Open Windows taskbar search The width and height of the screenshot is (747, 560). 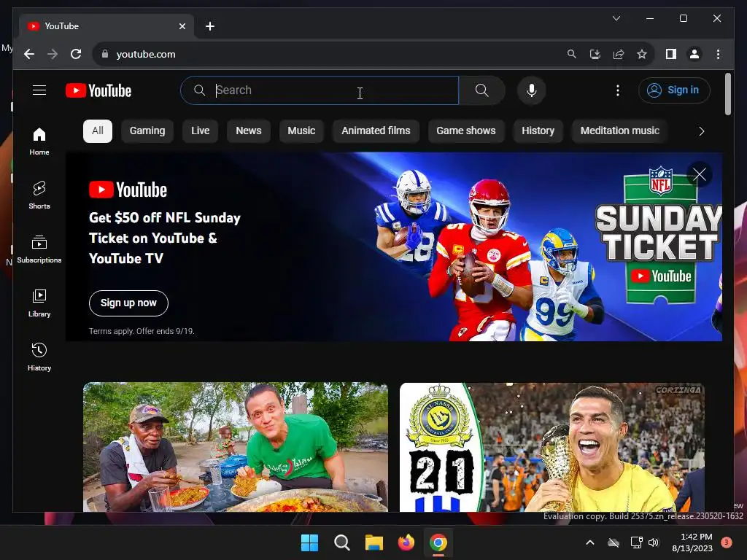click(x=341, y=542)
